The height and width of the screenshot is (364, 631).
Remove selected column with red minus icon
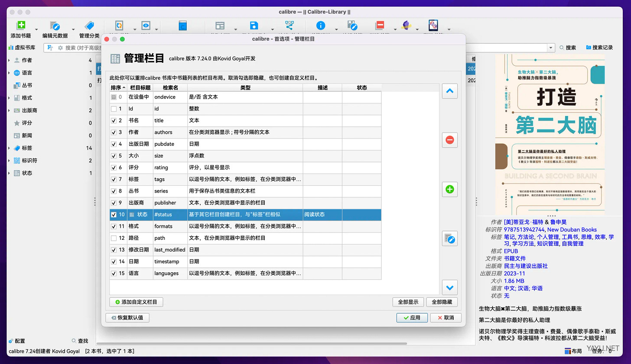(x=450, y=140)
